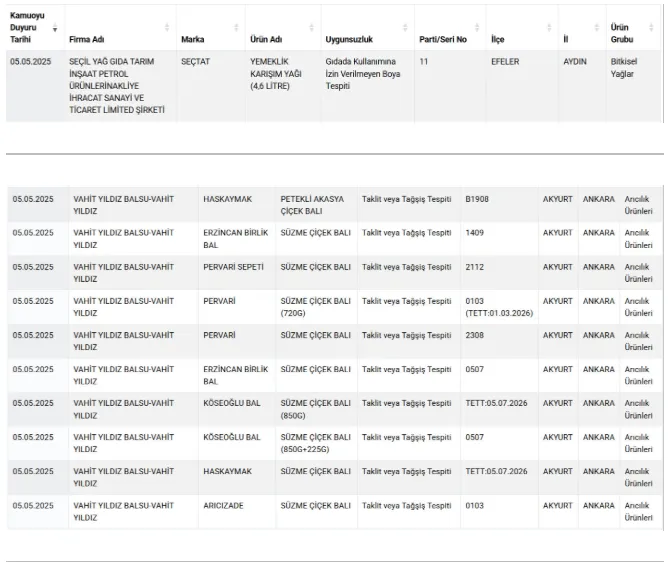Click the EFELER district cell
Screen dimensions: 672x562
505,62
